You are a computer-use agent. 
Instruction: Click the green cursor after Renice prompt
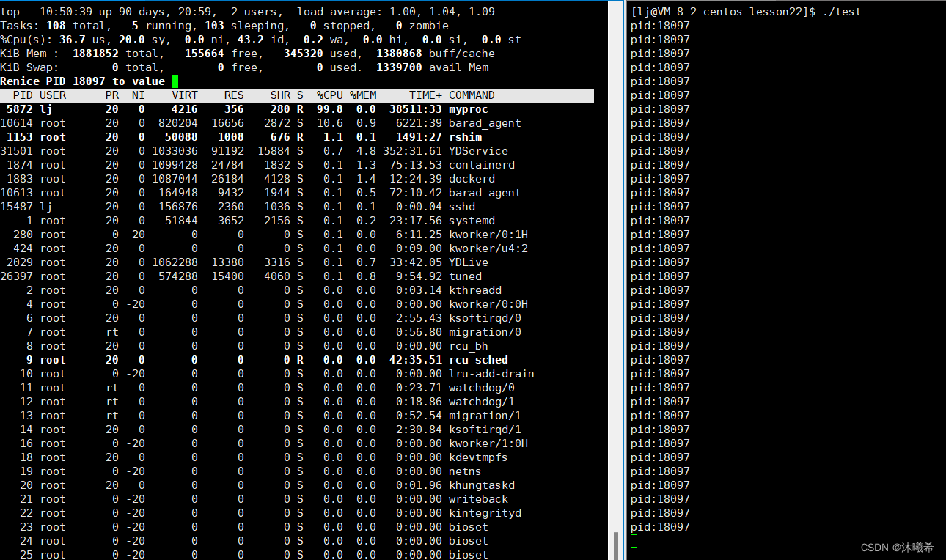pos(175,81)
